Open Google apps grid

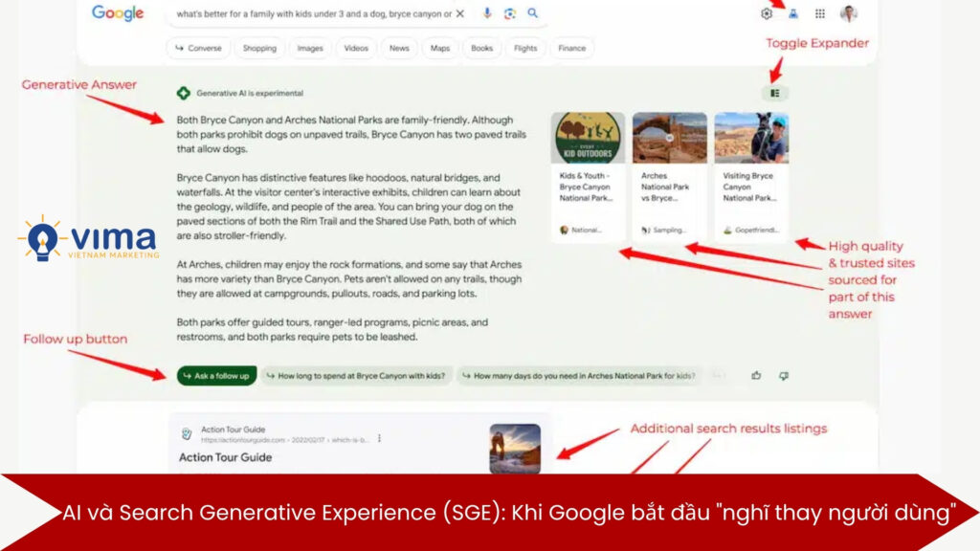820,13
